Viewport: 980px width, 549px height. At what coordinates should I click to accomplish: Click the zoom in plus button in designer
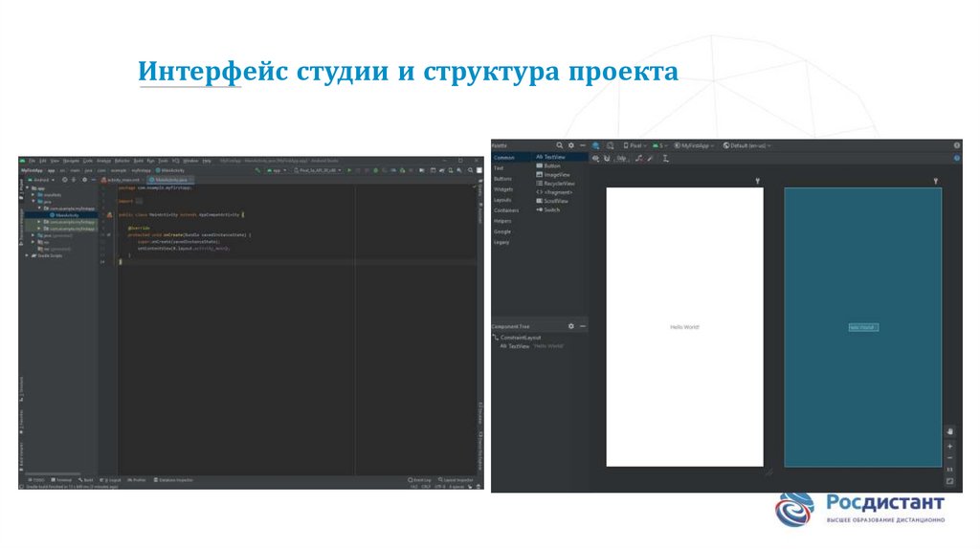(x=949, y=446)
